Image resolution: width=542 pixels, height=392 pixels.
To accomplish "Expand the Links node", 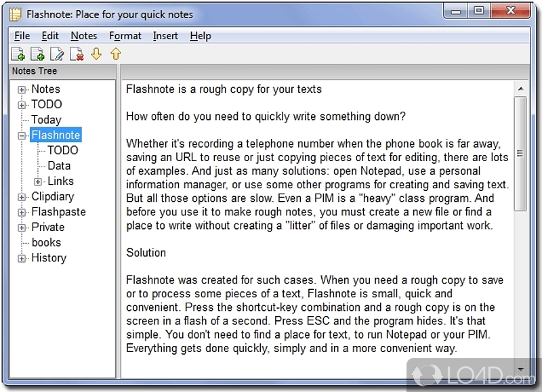I will (x=38, y=181).
